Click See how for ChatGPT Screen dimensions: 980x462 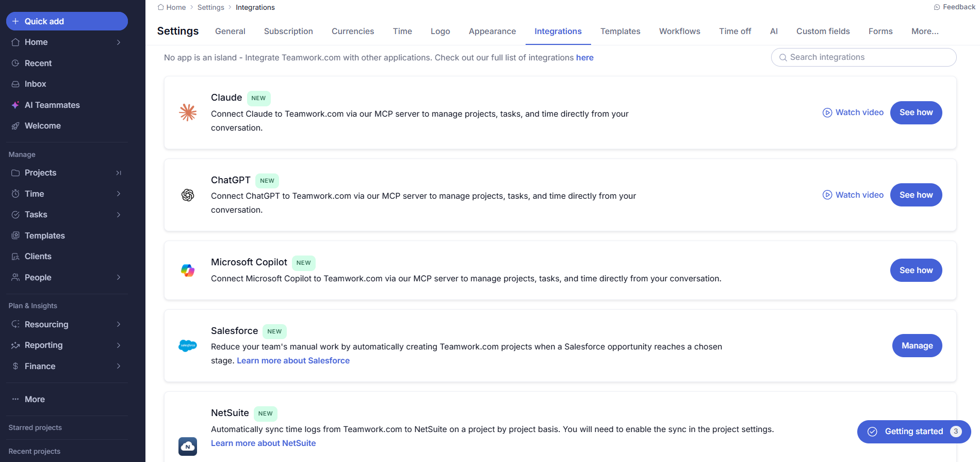(x=916, y=195)
